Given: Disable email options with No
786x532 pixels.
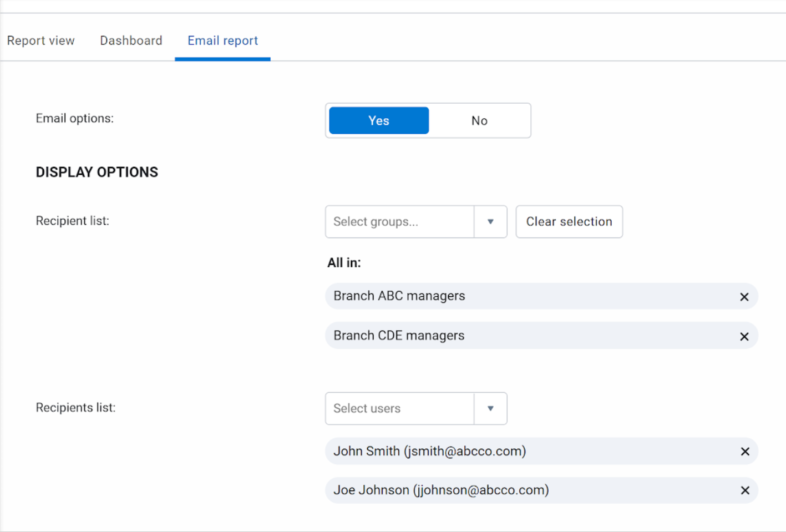Looking at the screenshot, I should point(479,121).
